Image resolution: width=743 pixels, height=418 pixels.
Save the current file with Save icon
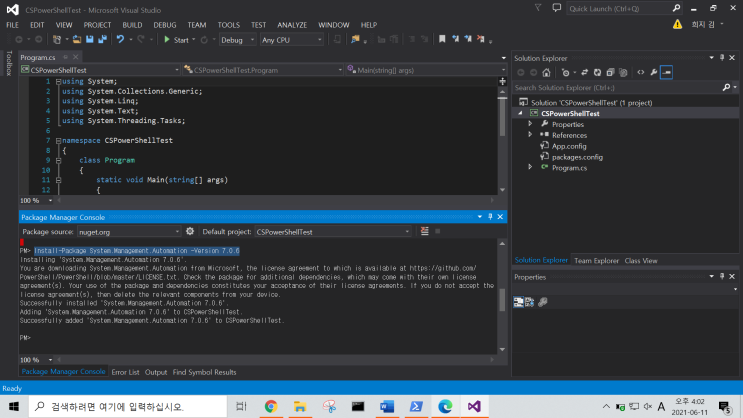click(90, 40)
